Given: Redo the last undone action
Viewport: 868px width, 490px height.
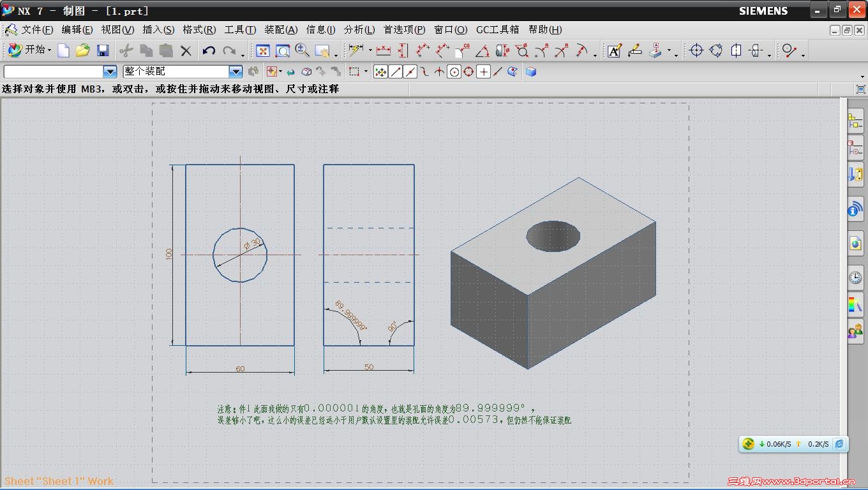Looking at the screenshot, I should pos(229,50).
